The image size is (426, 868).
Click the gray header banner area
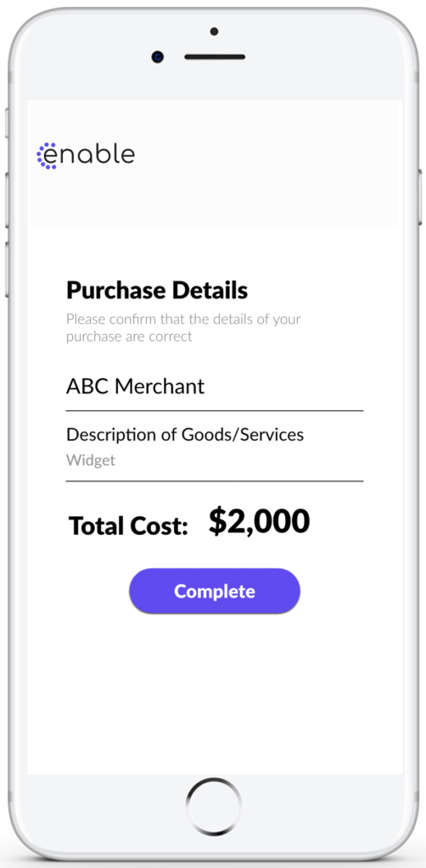pos(213,164)
